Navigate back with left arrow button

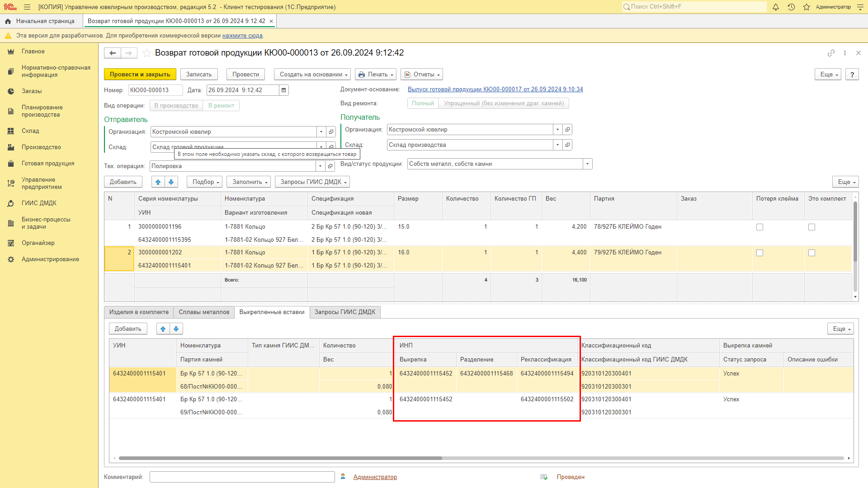[113, 53]
